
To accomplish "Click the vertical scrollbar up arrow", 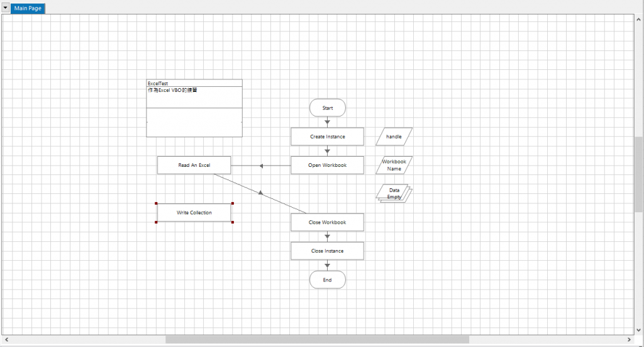I will point(639,20).
